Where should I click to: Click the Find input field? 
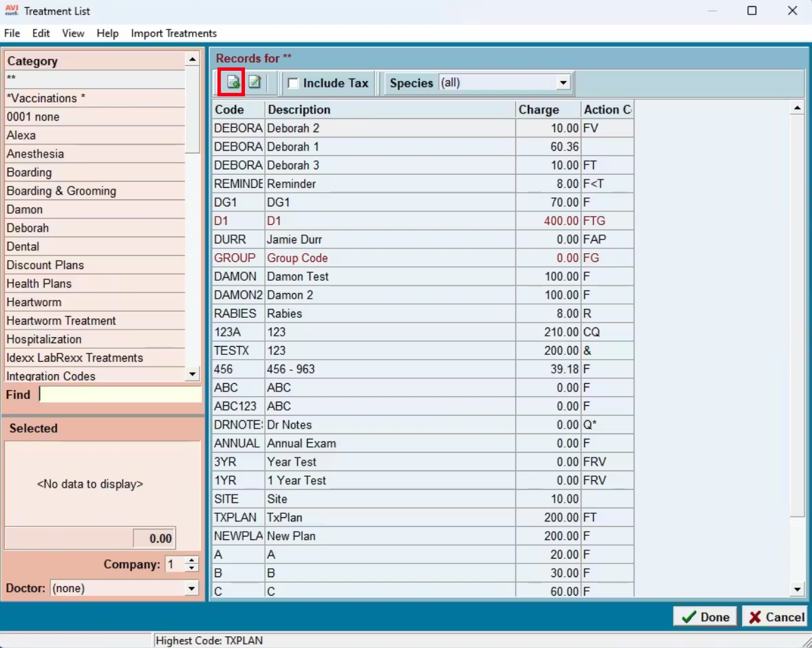tap(120, 394)
